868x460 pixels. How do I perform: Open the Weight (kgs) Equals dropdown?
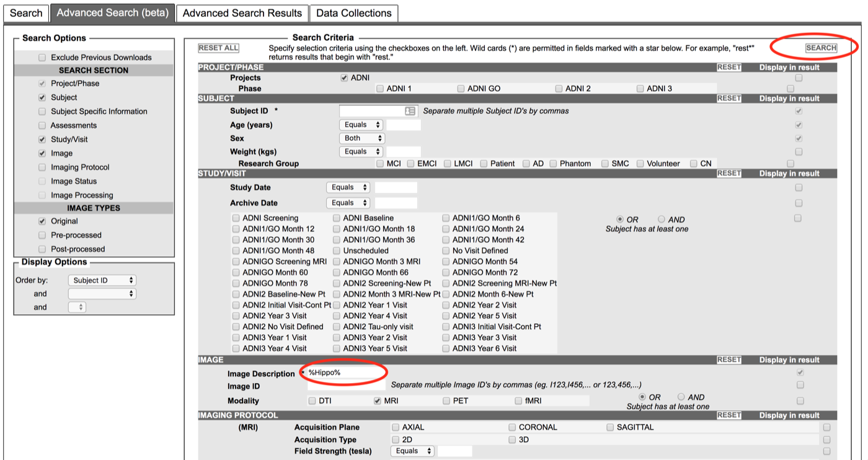(361, 151)
